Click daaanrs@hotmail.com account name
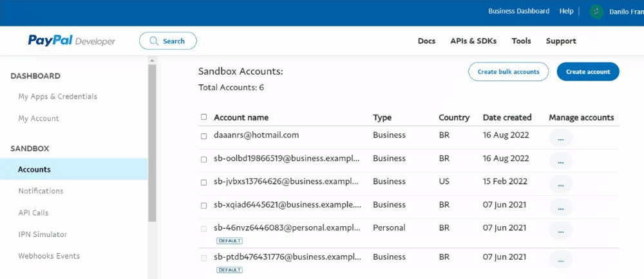Viewport: 644px width, 279px height. click(256, 135)
